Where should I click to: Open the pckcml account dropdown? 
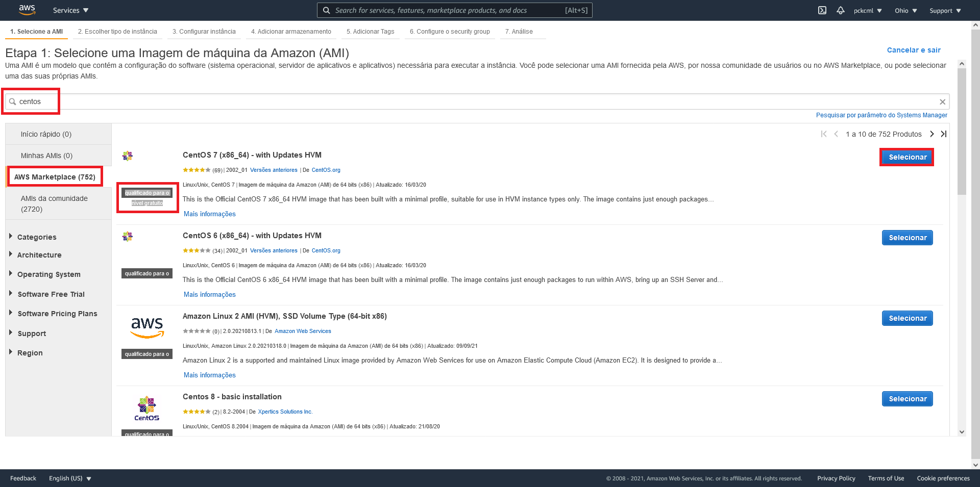point(868,10)
